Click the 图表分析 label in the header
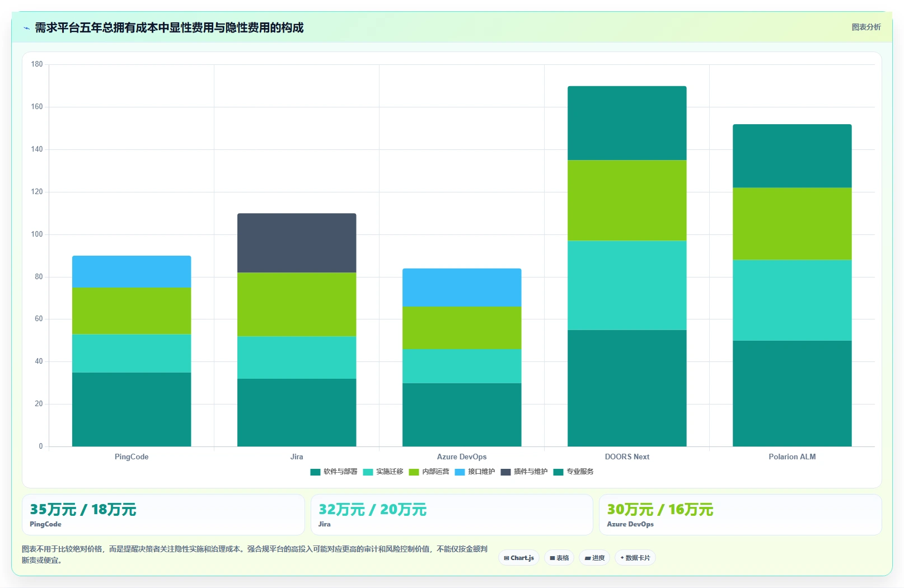Viewport: 904px width, 588px height. pyautogui.click(x=866, y=27)
